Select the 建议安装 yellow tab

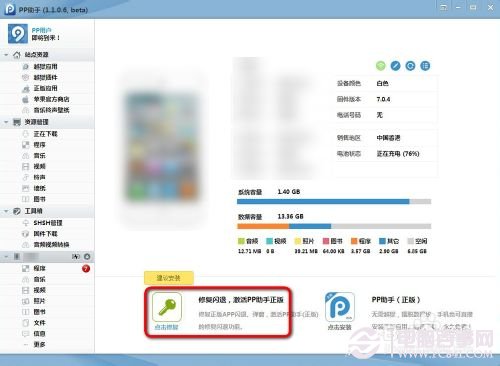(x=169, y=278)
